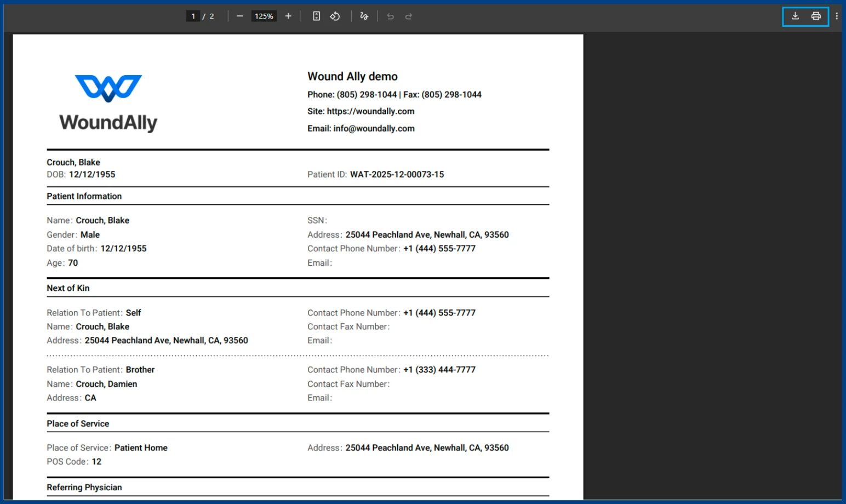
Task: Download the PDF file
Action: click(795, 16)
